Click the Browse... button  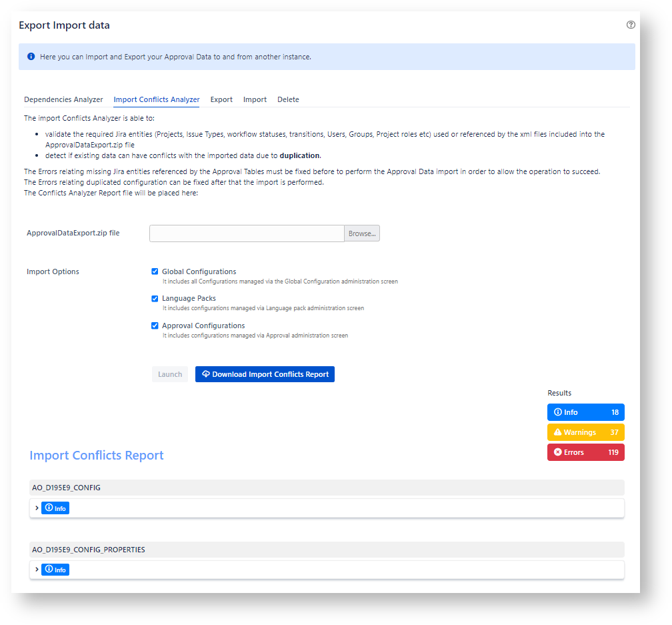tap(362, 233)
